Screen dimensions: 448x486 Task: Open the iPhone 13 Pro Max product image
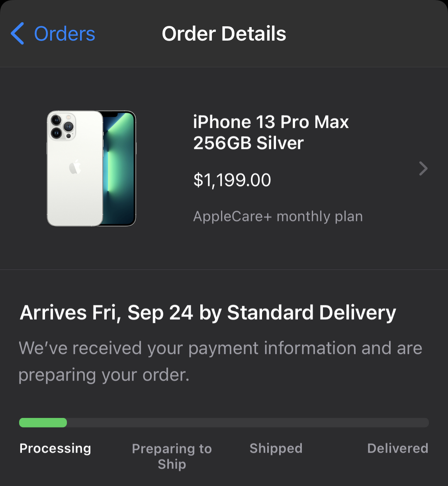(92, 168)
